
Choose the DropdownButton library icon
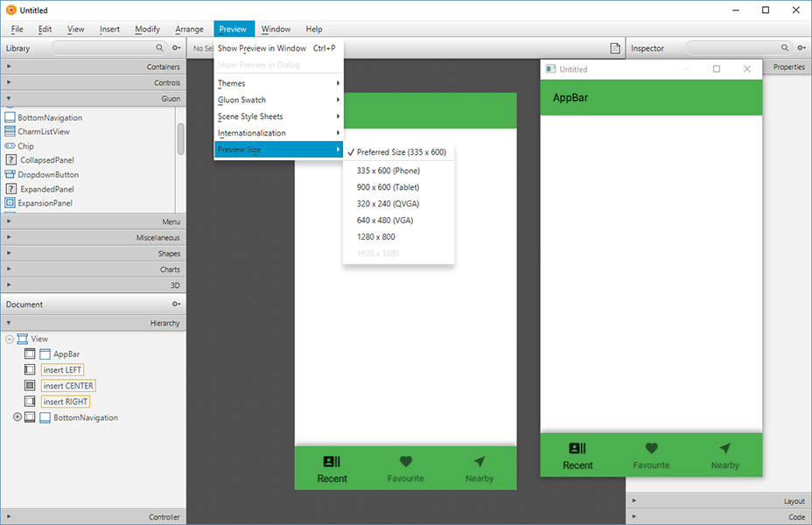[10, 174]
